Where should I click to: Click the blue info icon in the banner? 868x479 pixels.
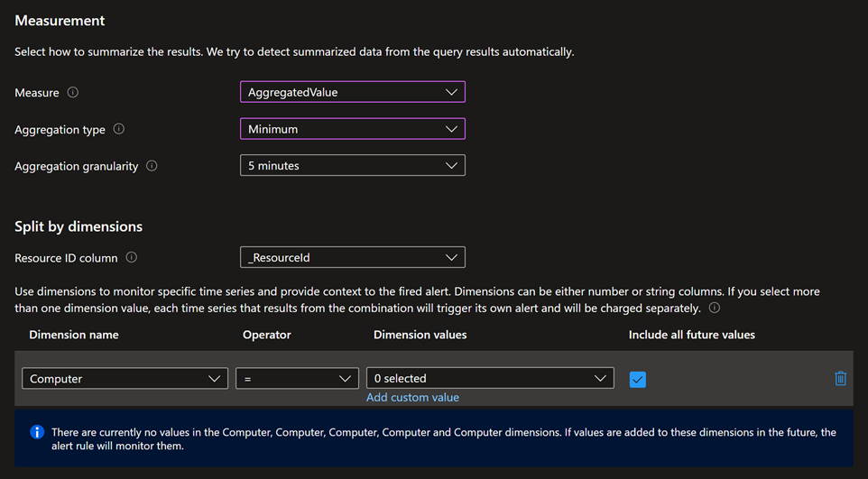tap(37, 432)
